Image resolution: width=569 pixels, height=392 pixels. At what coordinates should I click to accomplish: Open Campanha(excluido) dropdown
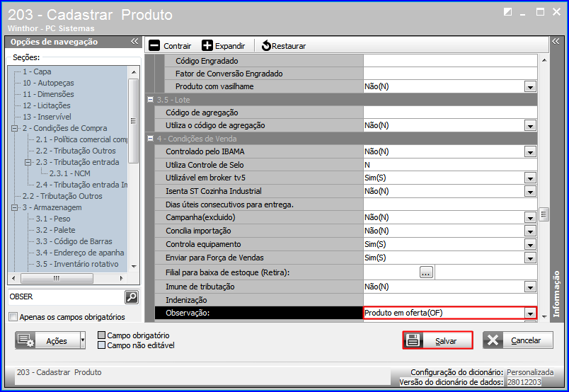530,218
